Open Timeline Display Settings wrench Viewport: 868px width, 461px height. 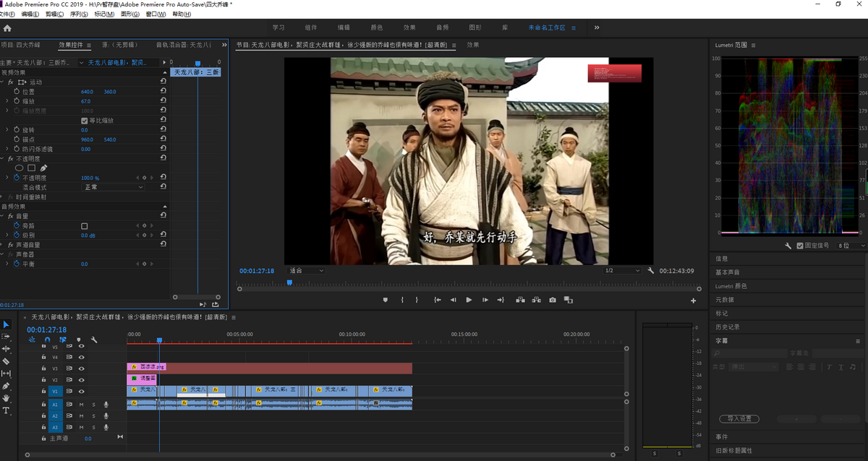(x=94, y=340)
